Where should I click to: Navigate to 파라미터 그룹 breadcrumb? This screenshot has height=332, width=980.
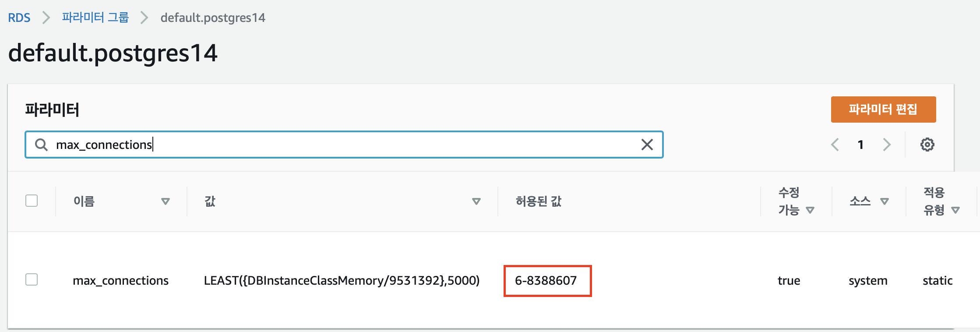[95, 18]
